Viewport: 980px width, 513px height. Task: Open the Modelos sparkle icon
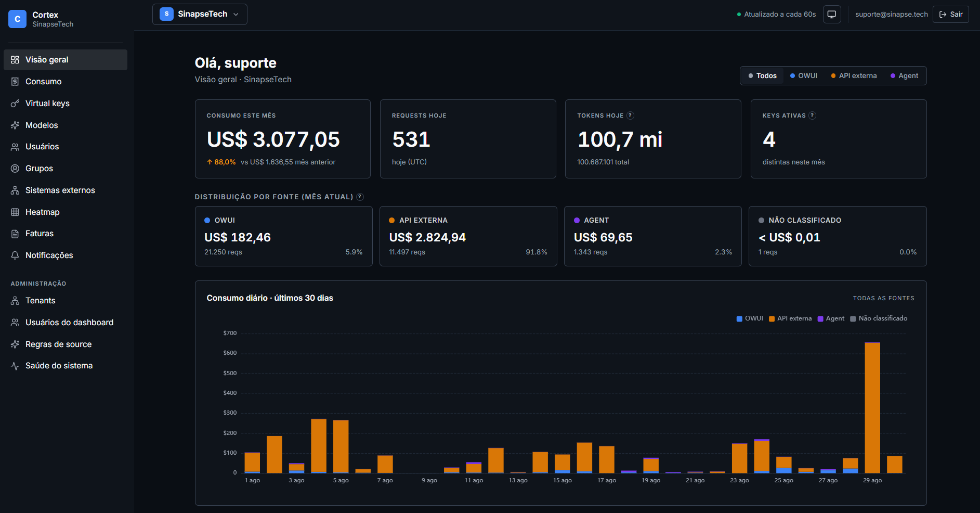tap(15, 125)
